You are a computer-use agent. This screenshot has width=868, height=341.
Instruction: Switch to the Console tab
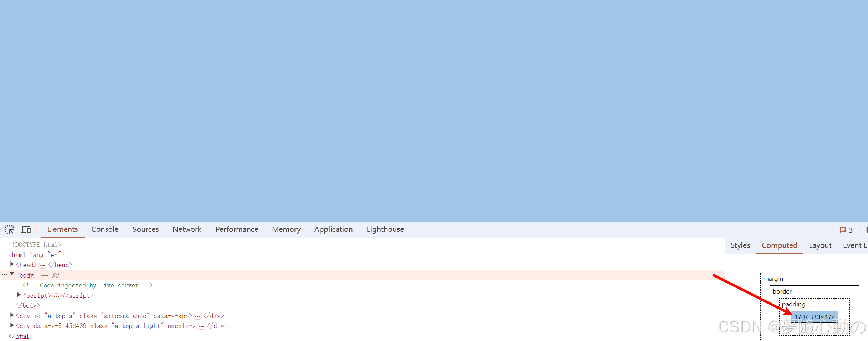tap(105, 229)
